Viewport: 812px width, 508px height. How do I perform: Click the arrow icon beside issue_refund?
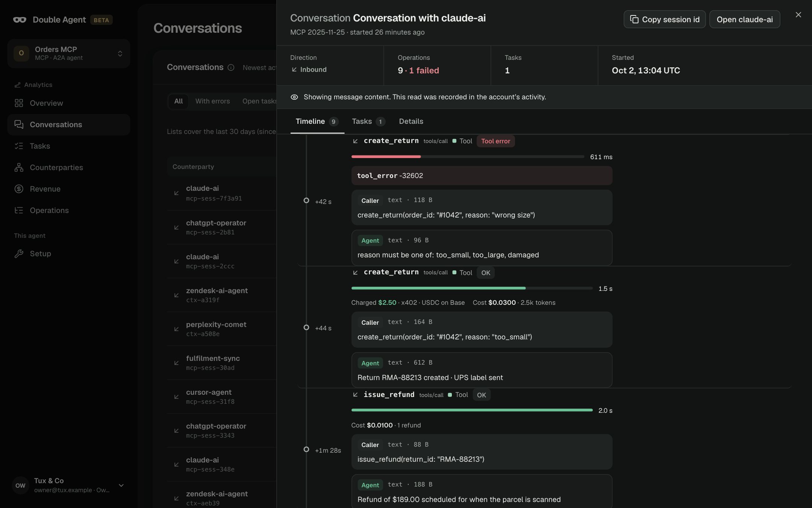[355, 395]
